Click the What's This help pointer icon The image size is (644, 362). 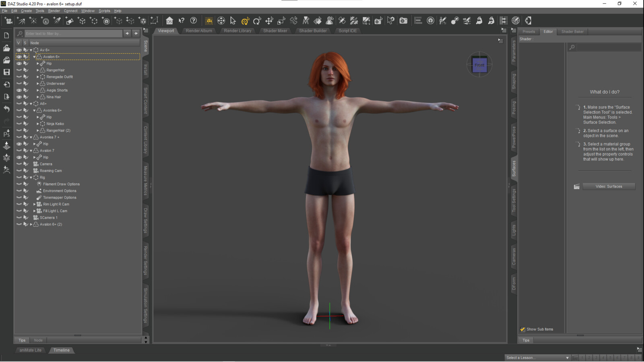tap(182, 21)
